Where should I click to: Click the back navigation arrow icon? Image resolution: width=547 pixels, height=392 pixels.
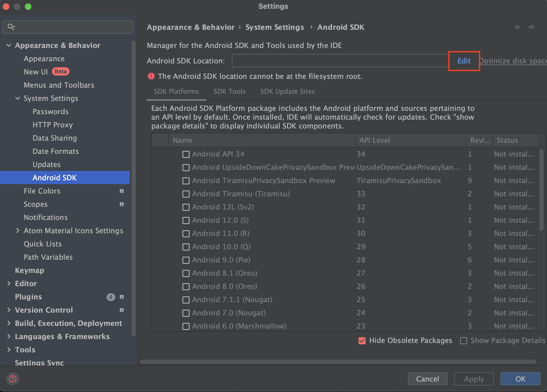[x=517, y=27]
